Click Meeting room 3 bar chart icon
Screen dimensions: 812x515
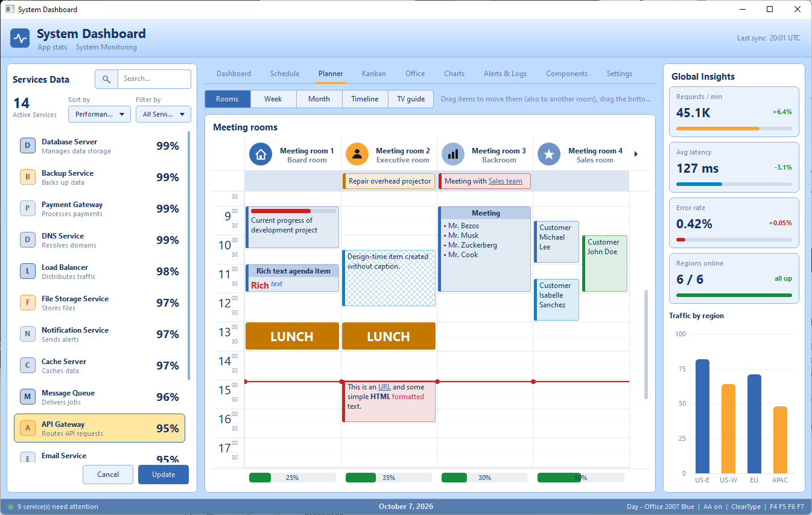tap(453, 155)
